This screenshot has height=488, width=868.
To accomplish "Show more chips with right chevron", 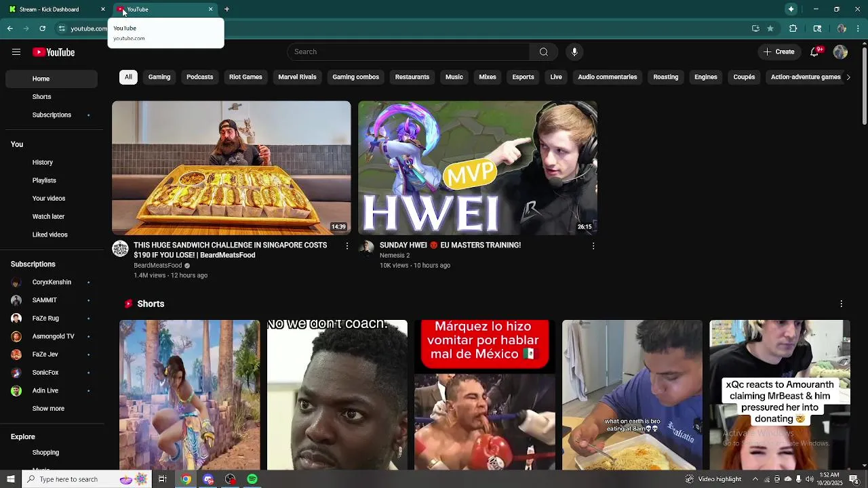I will (x=848, y=77).
